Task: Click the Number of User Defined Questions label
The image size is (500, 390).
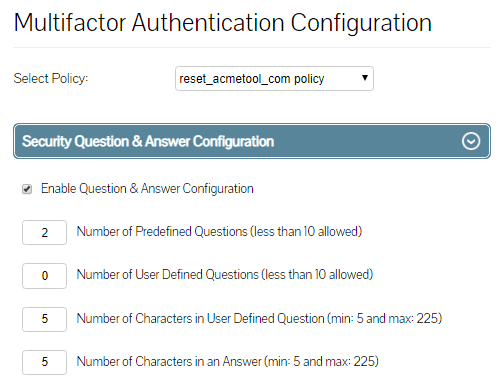Action: 225,275
